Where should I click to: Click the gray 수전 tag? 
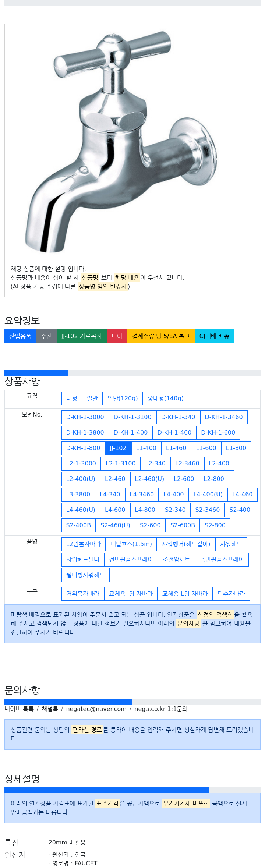tap(46, 336)
